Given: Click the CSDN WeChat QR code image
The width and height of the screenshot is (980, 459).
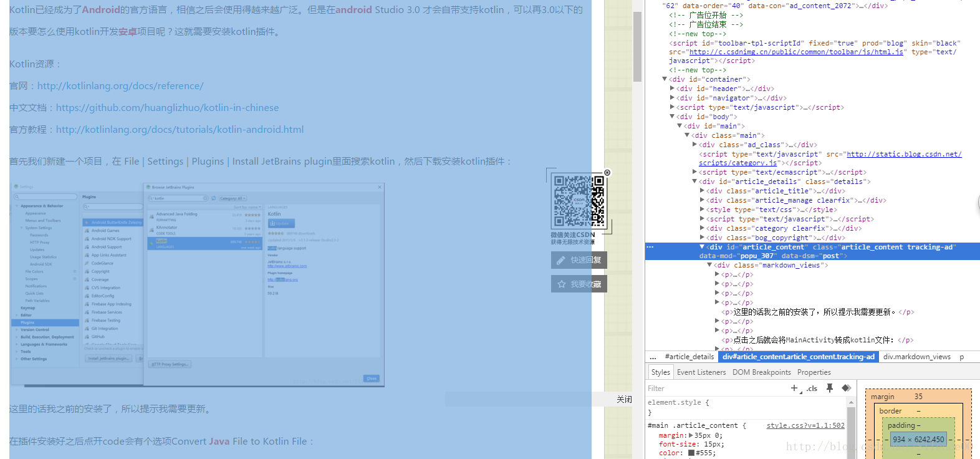Looking at the screenshot, I should tap(579, 201).
